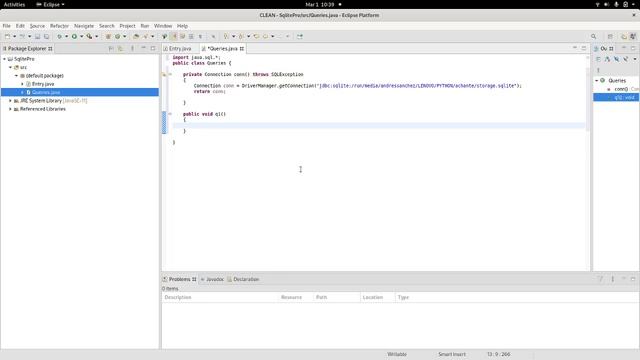Click the green Run button icon
Viewport: 640px width, 360px height.
74,36
